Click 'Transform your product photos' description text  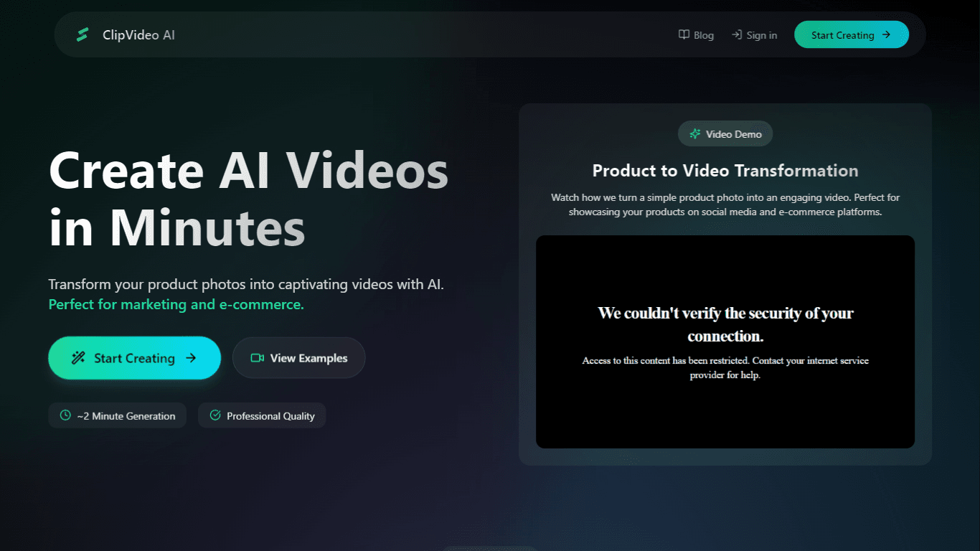246,284
